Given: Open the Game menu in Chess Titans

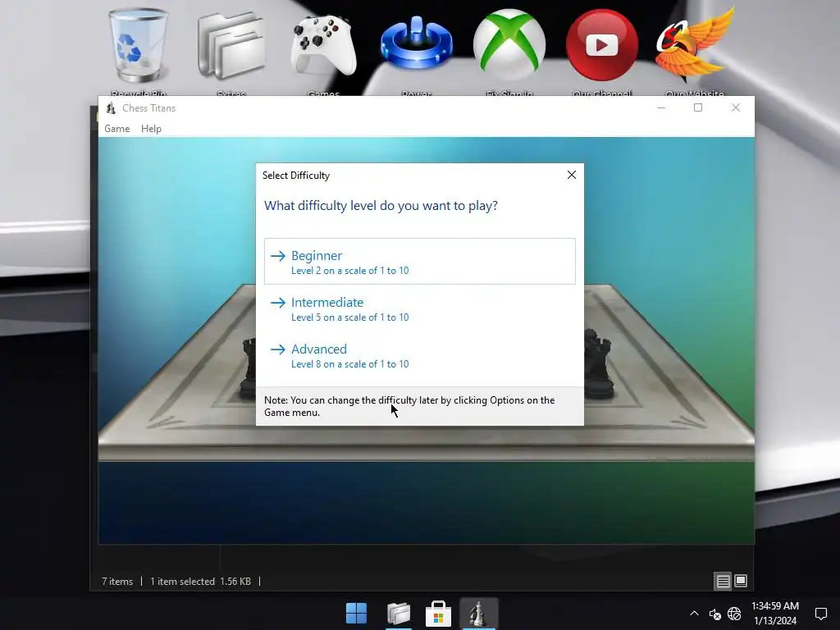Looking at the screenshot, I should coord(116,129).
